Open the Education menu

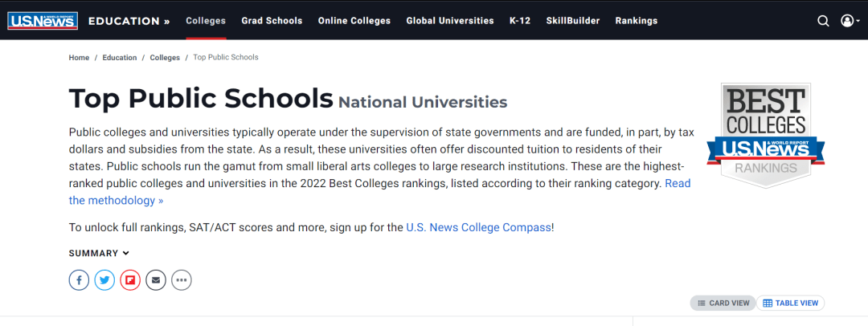pos(129,21)
